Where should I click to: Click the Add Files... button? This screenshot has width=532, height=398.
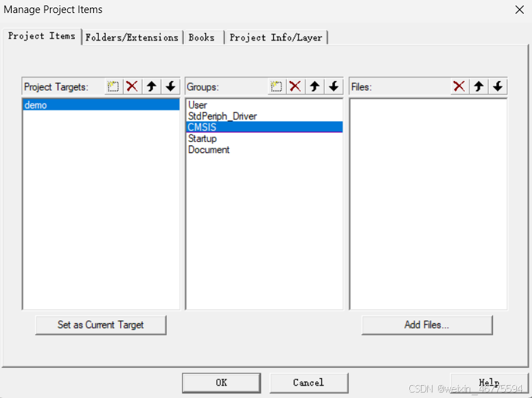click(x=427, y=325)
